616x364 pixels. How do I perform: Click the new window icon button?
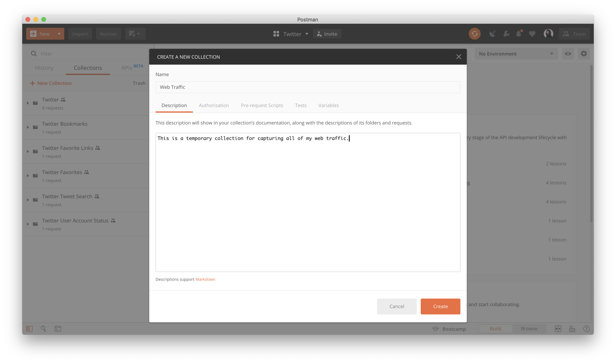(135, 34)
